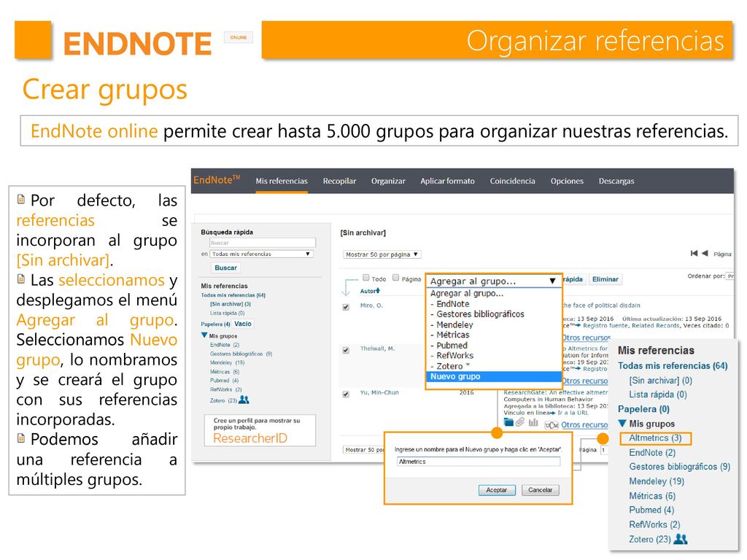Open the Recopilar tab
This screenshot has height=560, width=747.
(x=339, y=181)
